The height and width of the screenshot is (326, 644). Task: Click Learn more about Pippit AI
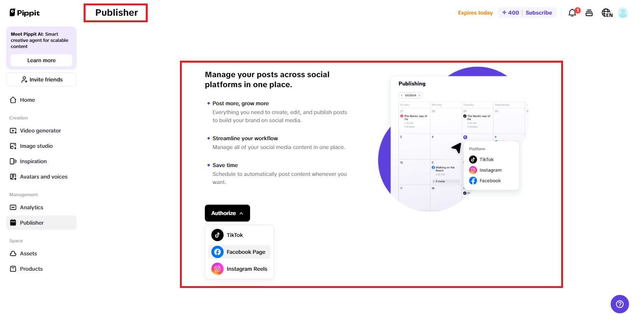[41, 60]
